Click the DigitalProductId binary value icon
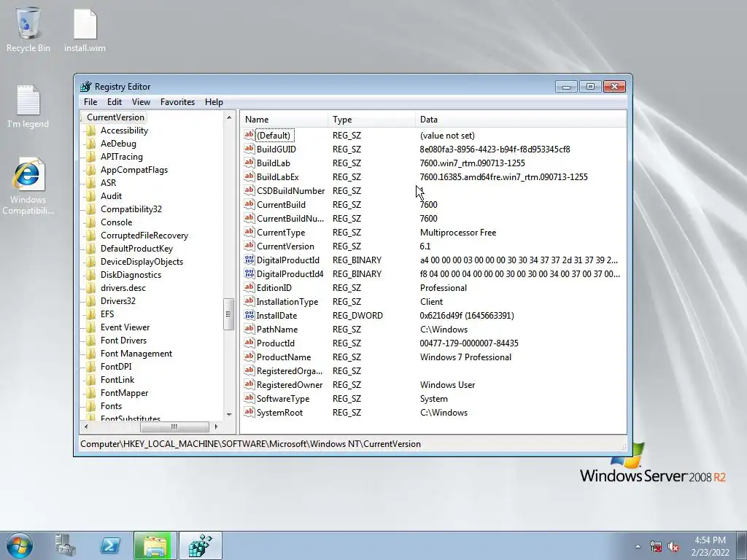The width and height of the screenshot is (747, 560). (249, 260)
